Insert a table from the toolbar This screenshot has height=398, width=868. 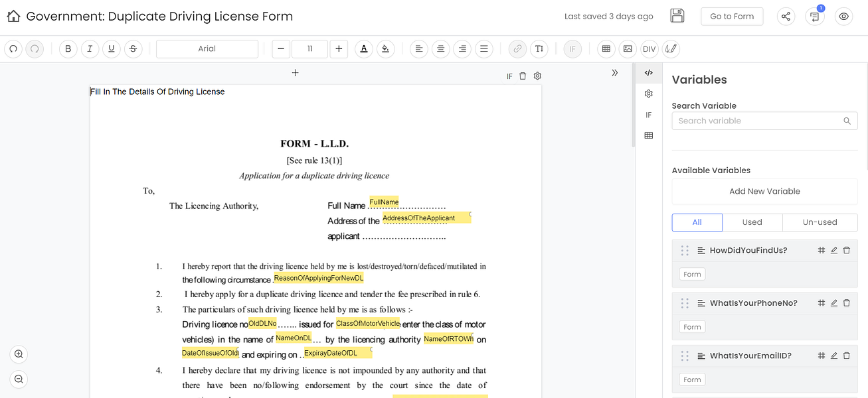(605, 48)
